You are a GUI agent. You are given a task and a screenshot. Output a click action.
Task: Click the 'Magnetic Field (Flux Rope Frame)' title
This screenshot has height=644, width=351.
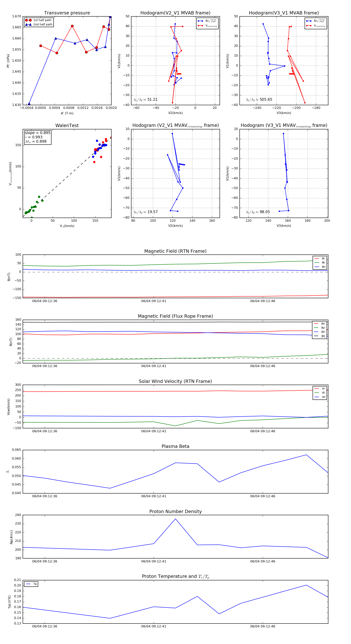pos(175,316)
